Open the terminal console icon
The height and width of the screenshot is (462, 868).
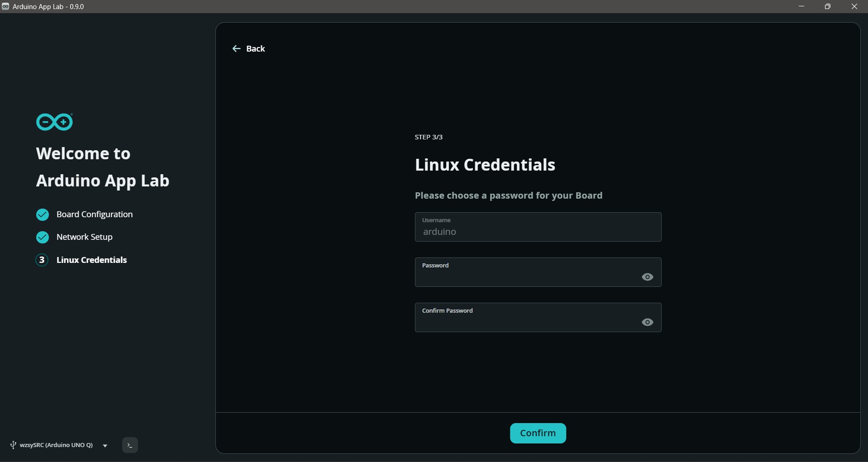click(x=130, y=445)
